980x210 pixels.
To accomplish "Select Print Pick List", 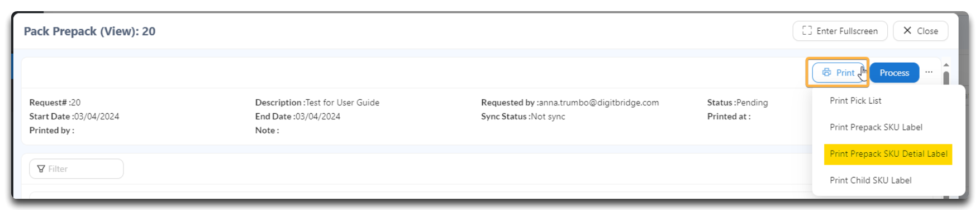I will click(x=855, y=101).
